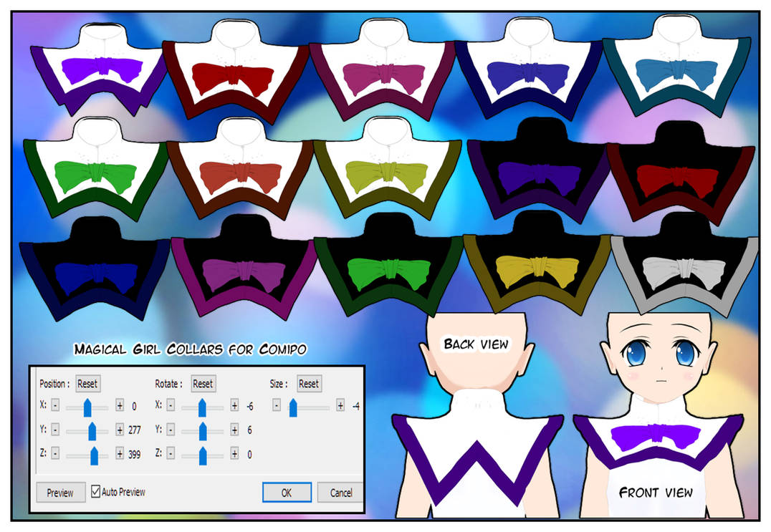Click the Position Reset button

pyautogui.click(x=87, y=384)
